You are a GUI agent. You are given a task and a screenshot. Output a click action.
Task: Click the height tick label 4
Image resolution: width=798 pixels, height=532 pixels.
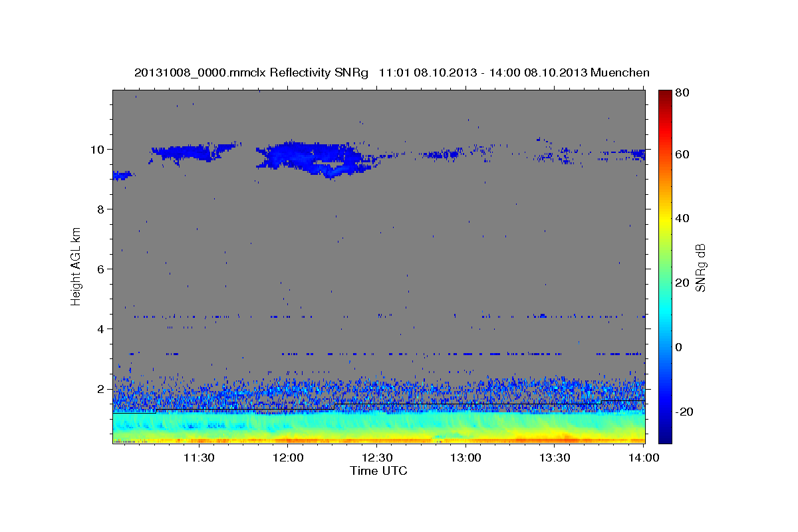(x=101, y=329)
